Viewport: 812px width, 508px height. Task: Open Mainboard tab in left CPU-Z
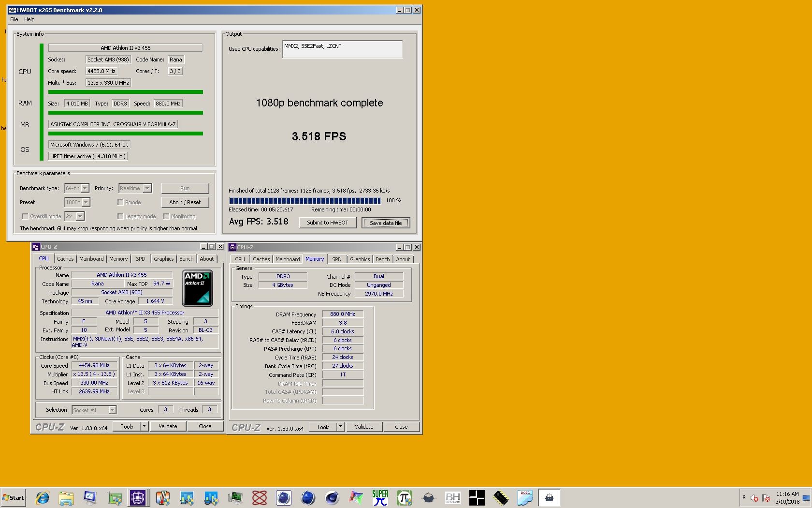tap(91, 259)
